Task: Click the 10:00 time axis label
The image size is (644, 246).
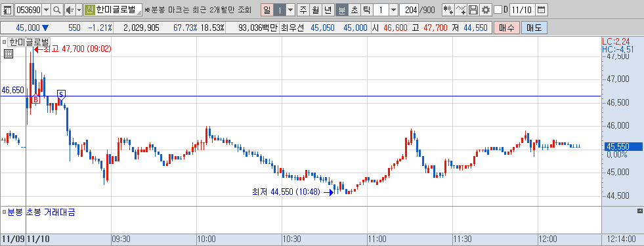Action: pyautogui.click(x=206, y=239)
